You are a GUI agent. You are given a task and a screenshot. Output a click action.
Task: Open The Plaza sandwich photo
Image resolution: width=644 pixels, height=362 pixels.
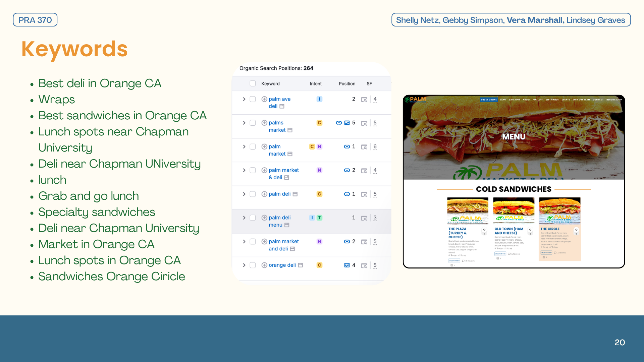tap(468, 210)
